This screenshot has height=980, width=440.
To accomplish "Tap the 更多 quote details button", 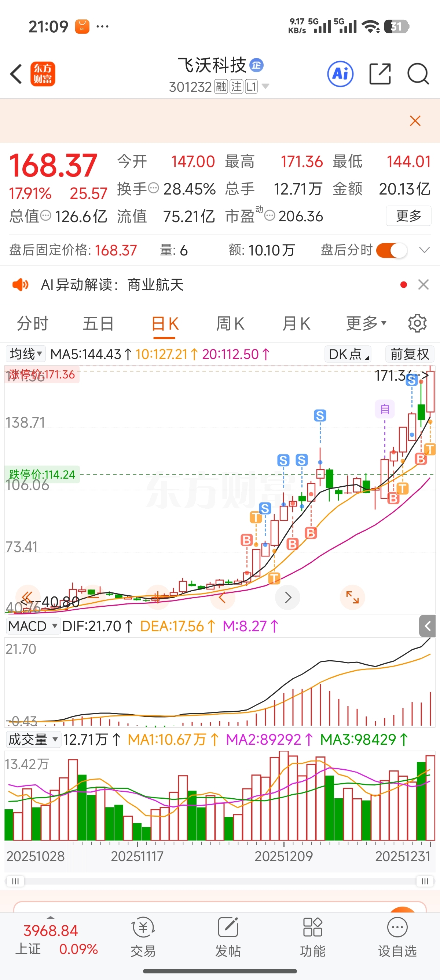I will tap(408, 216).
